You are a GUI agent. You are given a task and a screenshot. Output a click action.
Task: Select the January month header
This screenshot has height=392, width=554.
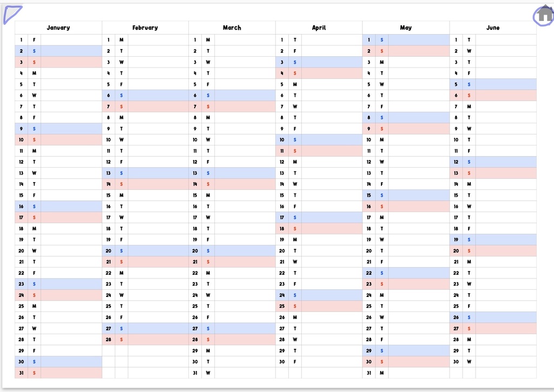[58, 28]
